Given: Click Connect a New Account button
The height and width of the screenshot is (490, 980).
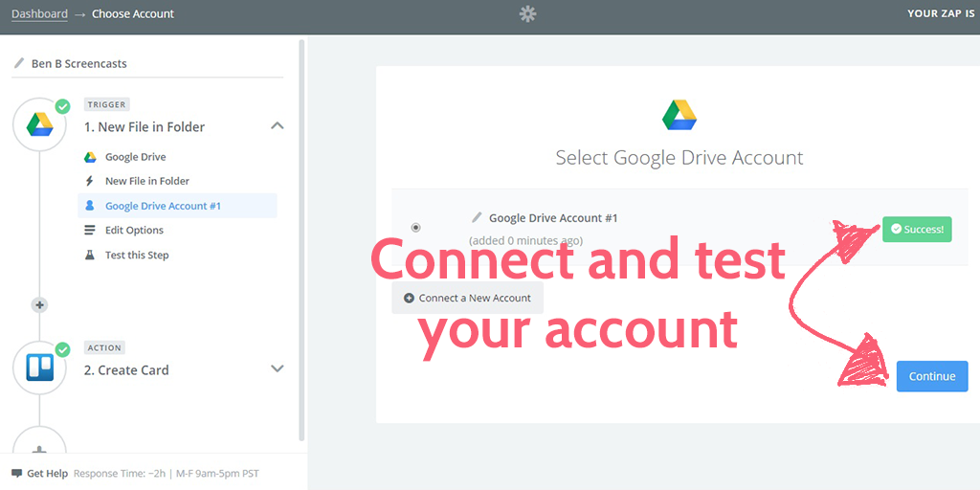Looking at the screenshot, I should point(467,298).
